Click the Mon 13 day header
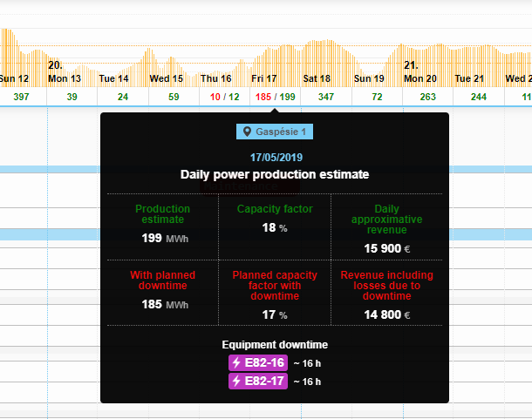The image size is (532, 419). [x=65, y=78]
